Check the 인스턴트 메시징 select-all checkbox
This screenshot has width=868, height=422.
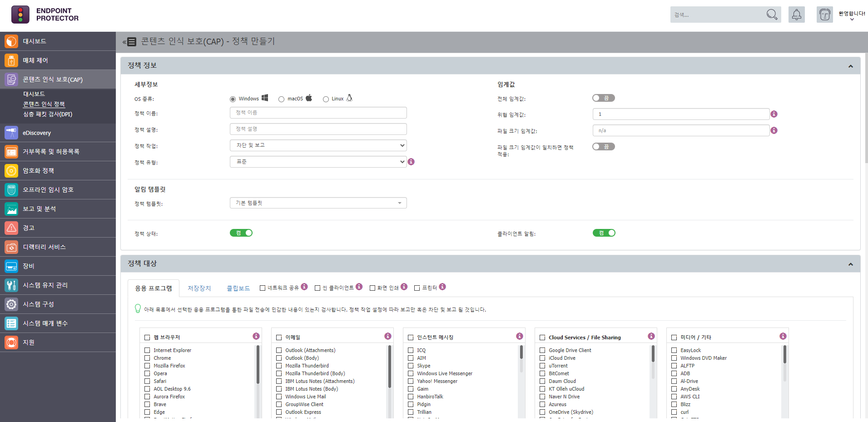point(411,338)
